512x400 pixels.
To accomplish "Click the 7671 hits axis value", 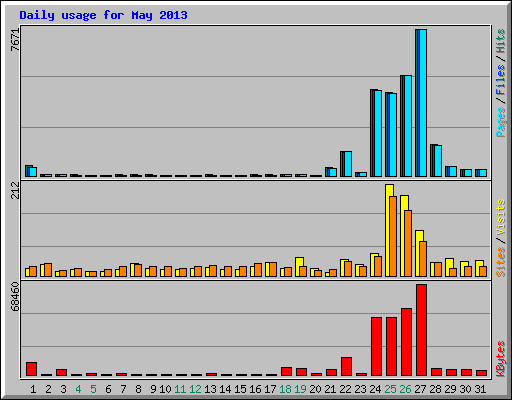I will point(15,40).
